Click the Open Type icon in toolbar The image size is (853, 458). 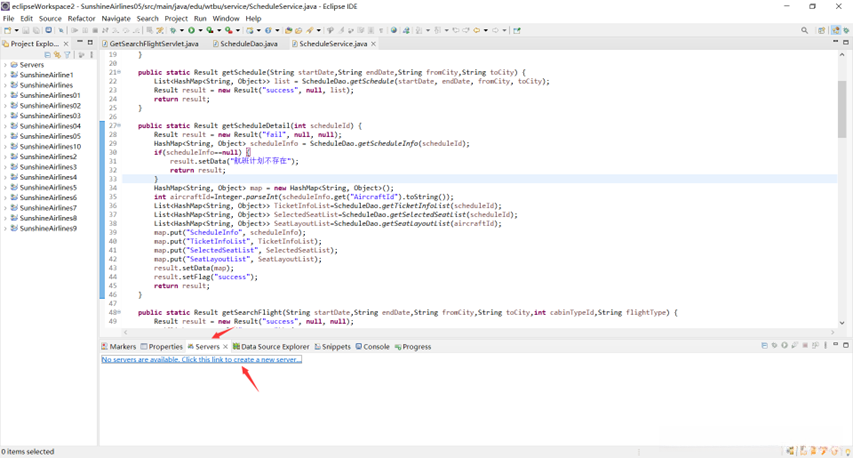point(288,30)
